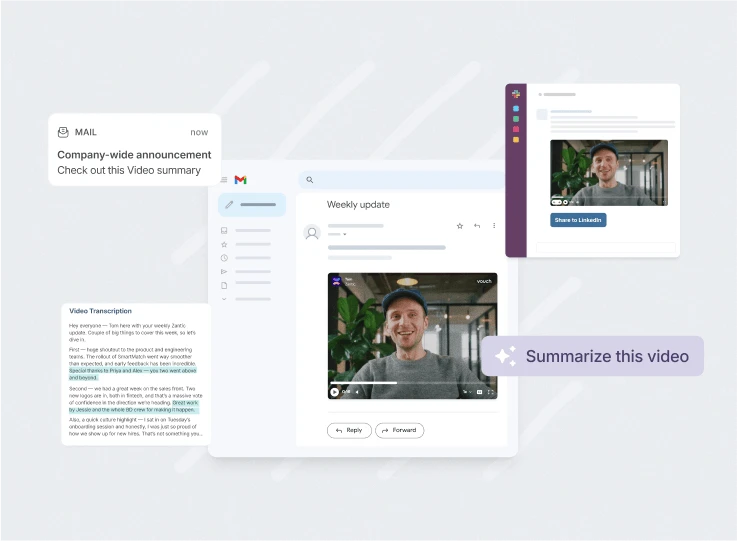The width and height of the screenshot is (737, 541).
Task: Select the red workspace icon in Slack sidebar
Action: tap(516, 129)
